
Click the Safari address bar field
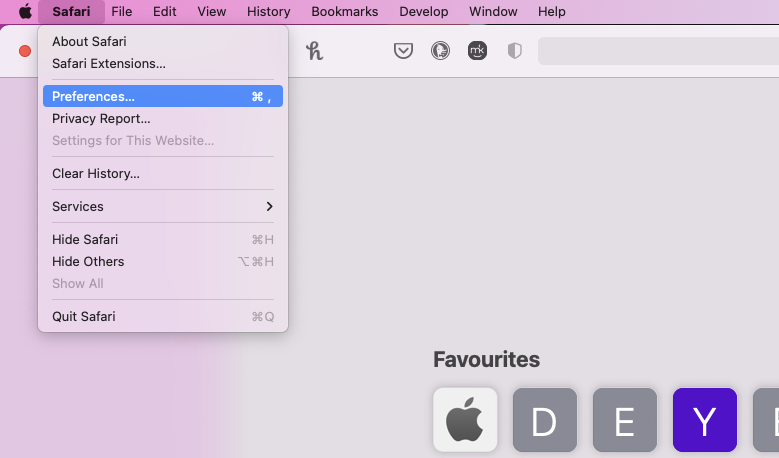[x=658, y=51]
